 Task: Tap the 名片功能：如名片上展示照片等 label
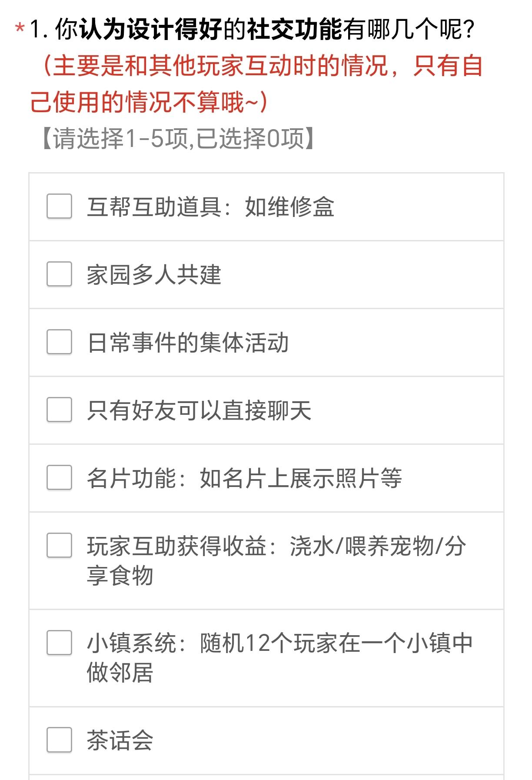244,478
